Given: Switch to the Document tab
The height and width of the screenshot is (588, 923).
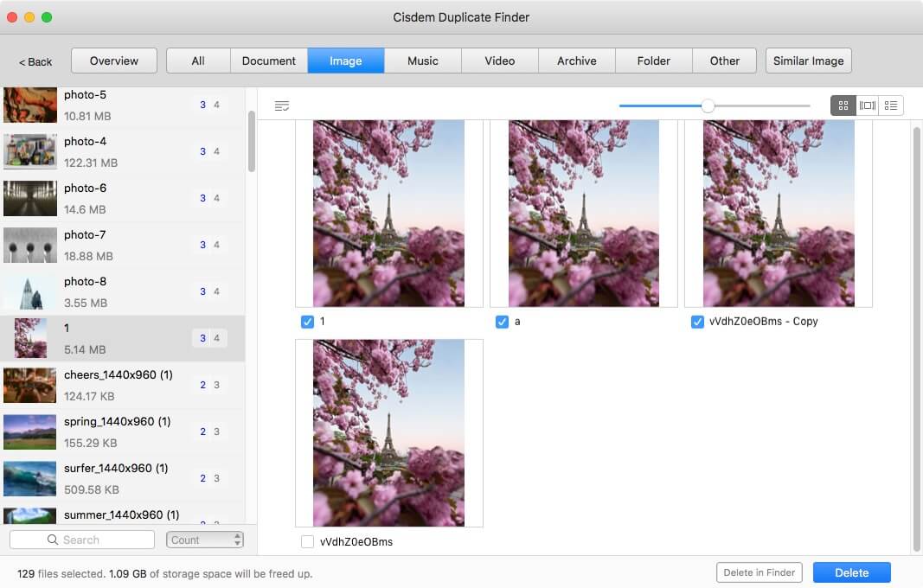Looking at the screenshot, I should [268, 61].
